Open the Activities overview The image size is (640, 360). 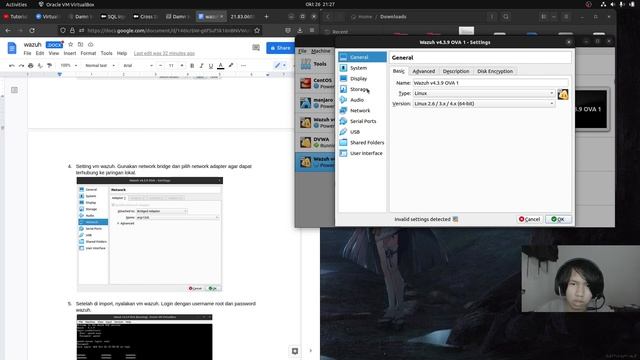pyautogui.click(x=16, y=4)
